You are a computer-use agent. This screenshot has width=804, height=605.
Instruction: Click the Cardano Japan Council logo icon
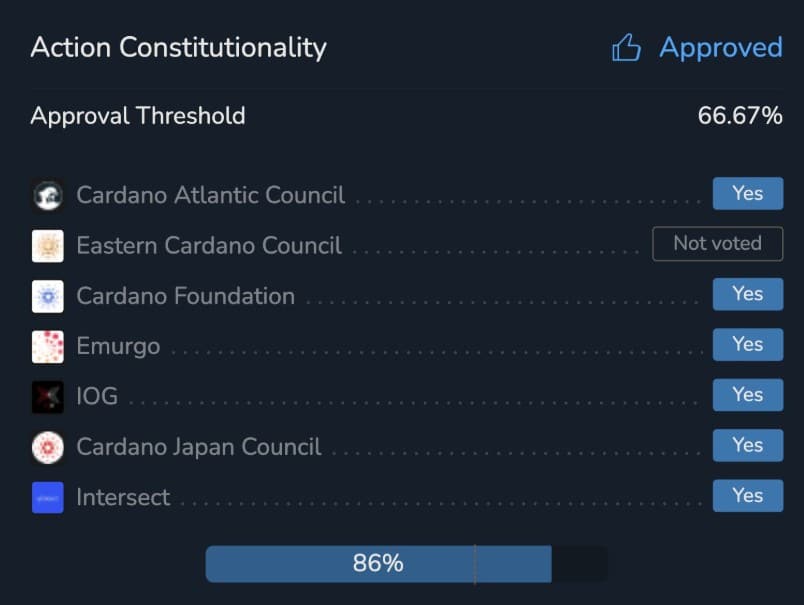pos(47,447)
